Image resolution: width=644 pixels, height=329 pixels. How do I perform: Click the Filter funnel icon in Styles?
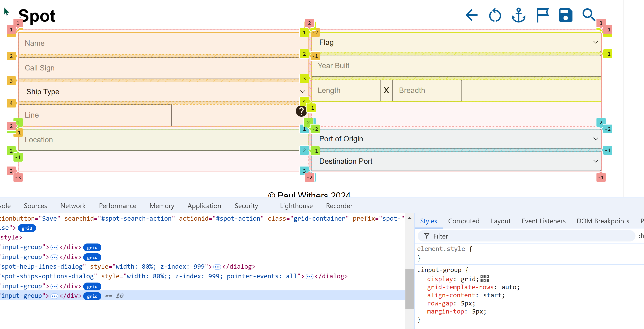(426, 236)
